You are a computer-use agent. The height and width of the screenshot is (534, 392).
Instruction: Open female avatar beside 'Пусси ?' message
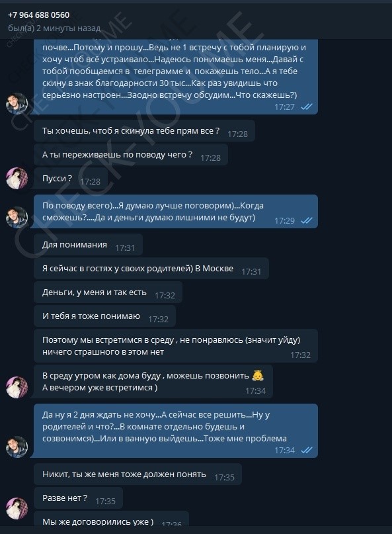17,178
